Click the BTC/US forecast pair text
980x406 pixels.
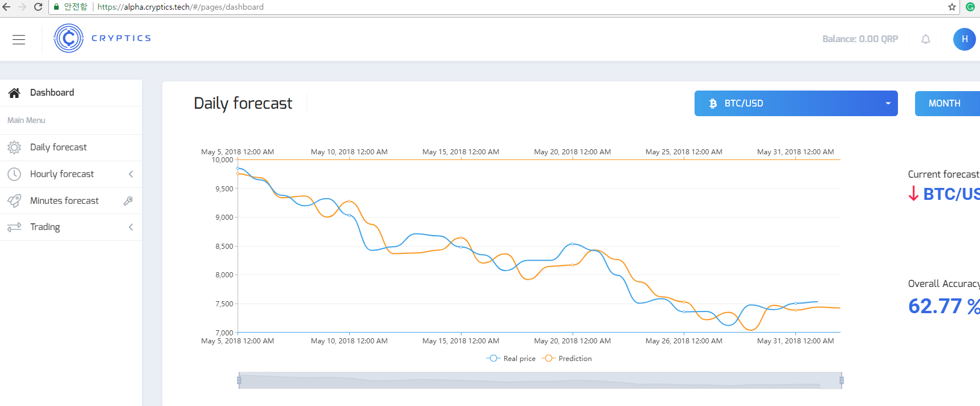point(952,194)
